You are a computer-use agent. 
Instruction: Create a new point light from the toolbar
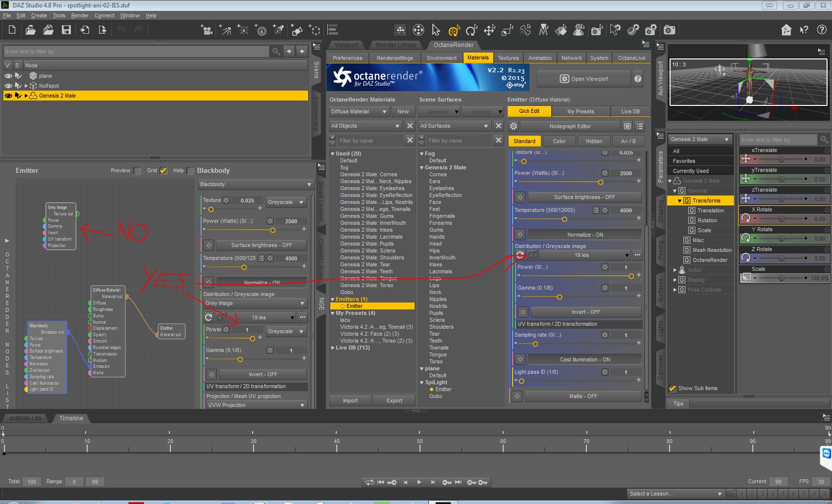pyautogui.click(x=243, y=30)
